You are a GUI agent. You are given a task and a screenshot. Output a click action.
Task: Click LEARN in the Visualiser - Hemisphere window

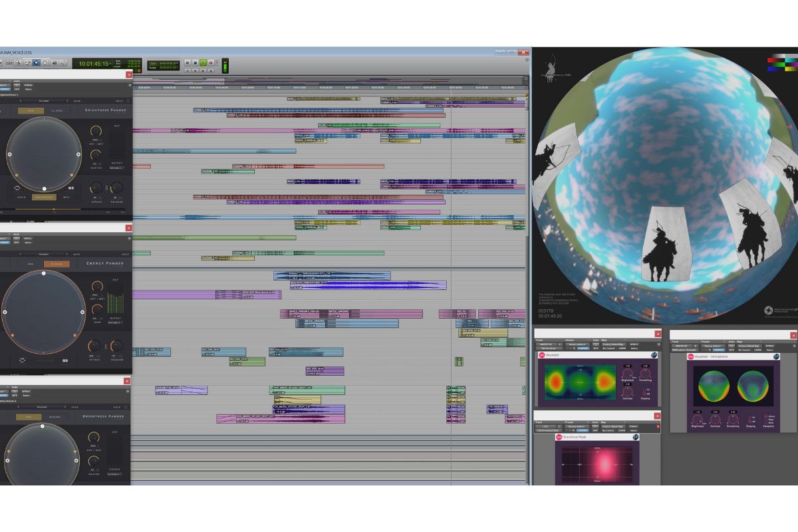click(757, 349)
